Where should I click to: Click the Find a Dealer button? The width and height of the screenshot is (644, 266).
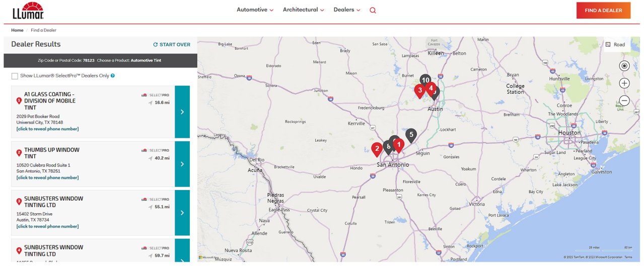coord(603,10)
